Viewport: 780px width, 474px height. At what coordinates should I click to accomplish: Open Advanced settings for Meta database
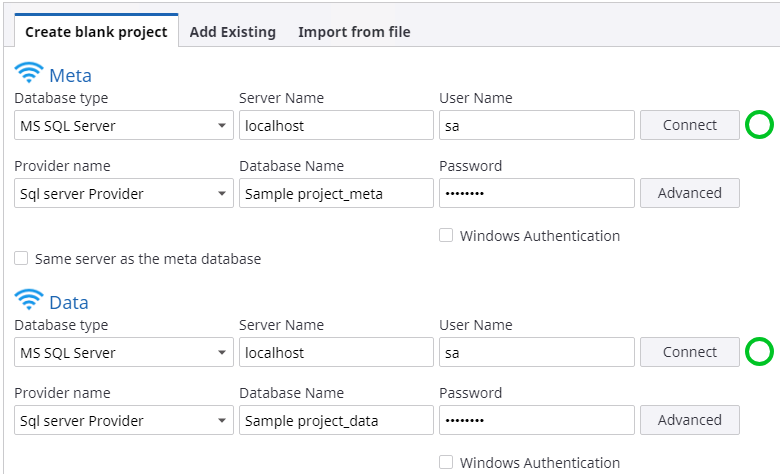click(x=689, y=193)
